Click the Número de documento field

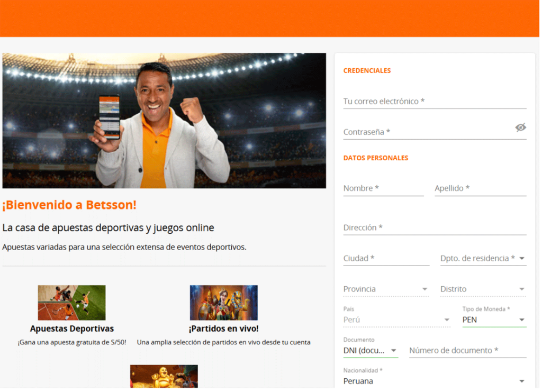pos(467,350)
